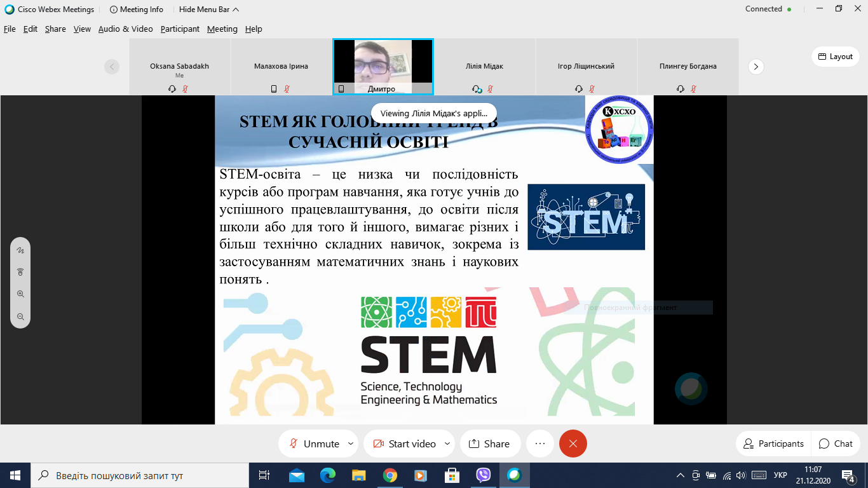Click the Meeting Info icon
The image size is (868, 488).
coord(113,10)
